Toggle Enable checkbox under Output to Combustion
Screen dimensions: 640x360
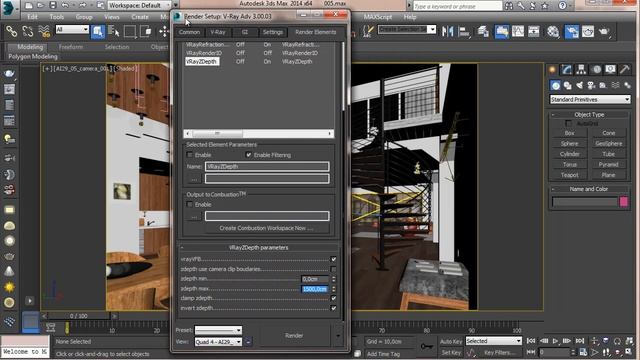189,204
